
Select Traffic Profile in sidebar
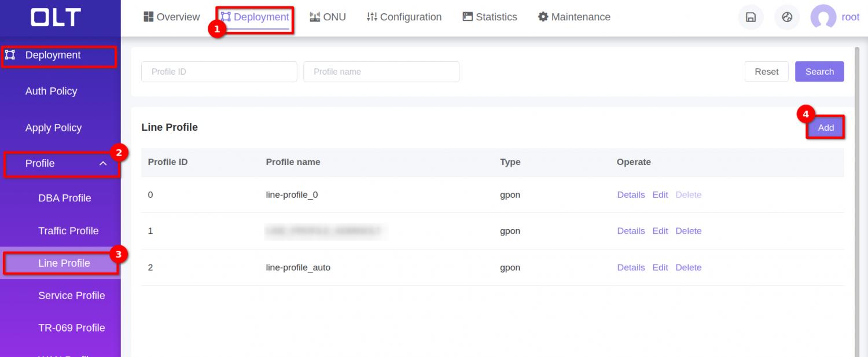(x=68, y=231)
